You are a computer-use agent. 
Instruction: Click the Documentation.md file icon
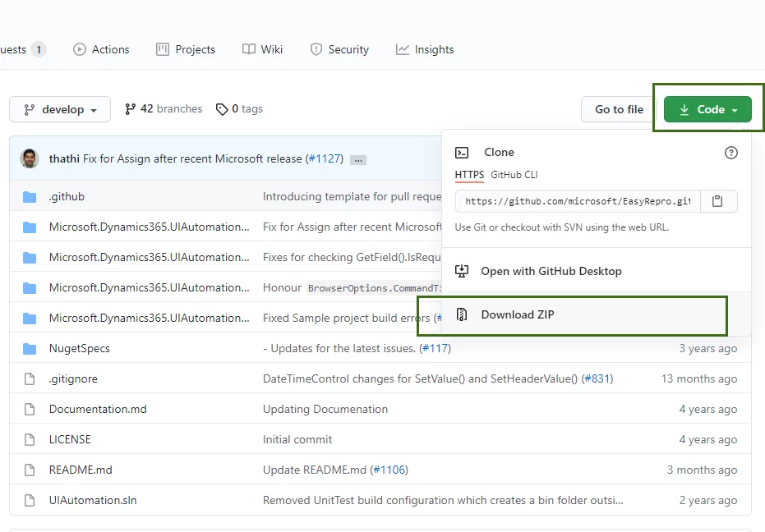[x=30, y=409]
